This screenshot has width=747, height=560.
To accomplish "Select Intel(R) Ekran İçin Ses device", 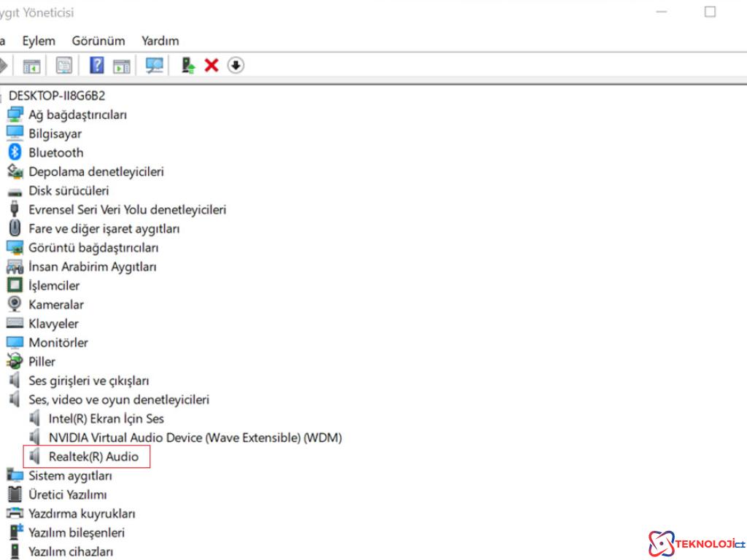I will 106,419.
